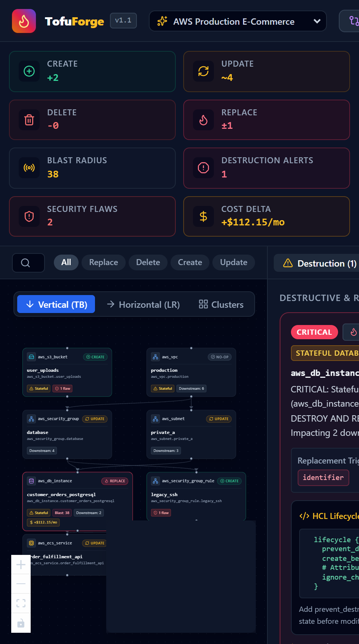Click the 1 flaw tag on legacy_ssh
The height and width of the screenshot is (644, 359).
tap(161, 513)
